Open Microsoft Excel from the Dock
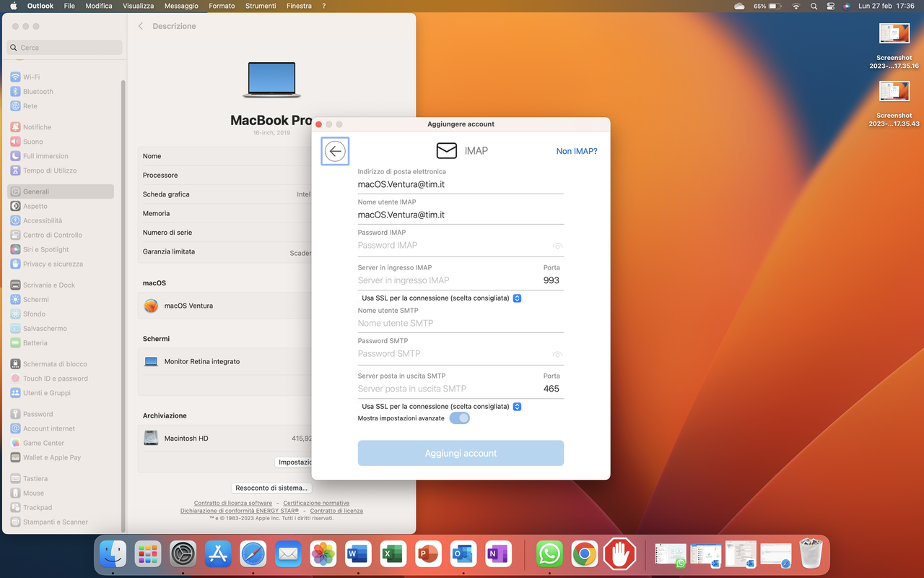This screenshot has height=578, width=924. click(393, 554)
